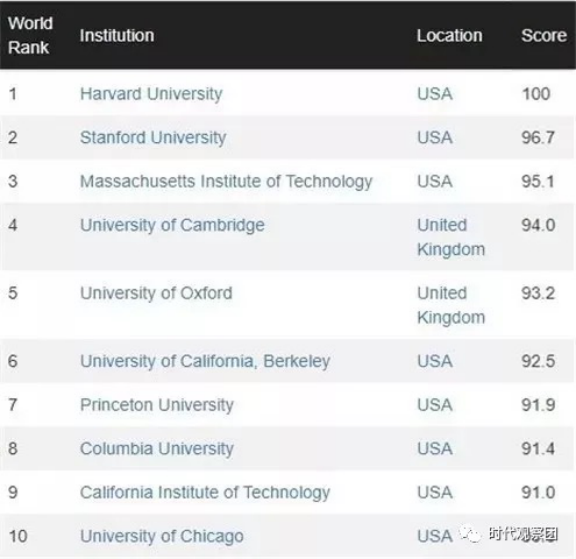
Task: Open the Columbia University link
Action: (157, 449)
